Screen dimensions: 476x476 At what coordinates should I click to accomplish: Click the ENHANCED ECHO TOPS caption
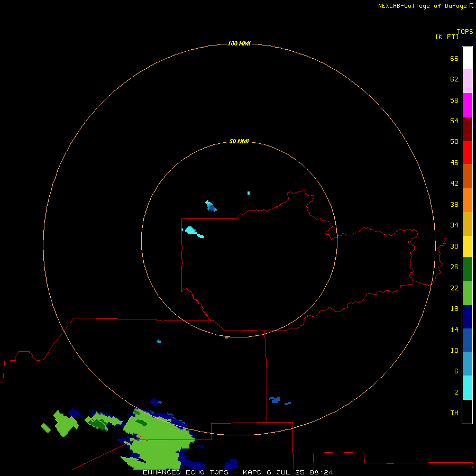click(186, 472)
